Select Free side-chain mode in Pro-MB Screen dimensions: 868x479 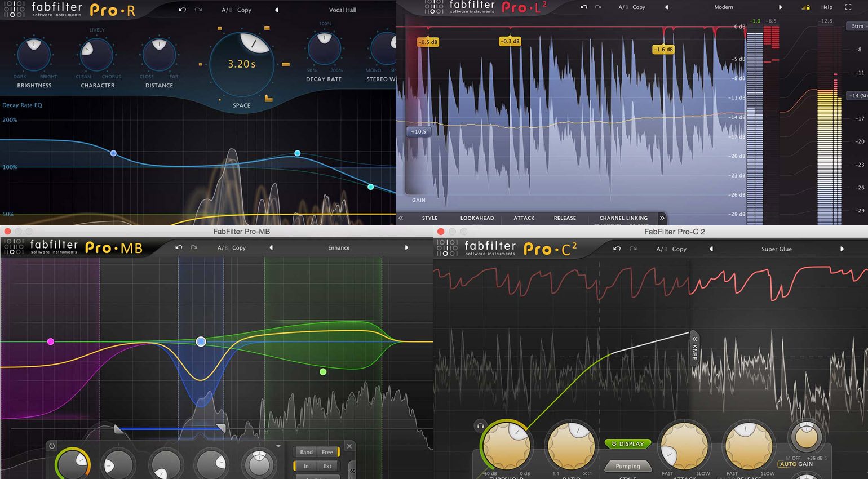pos(327,452)
